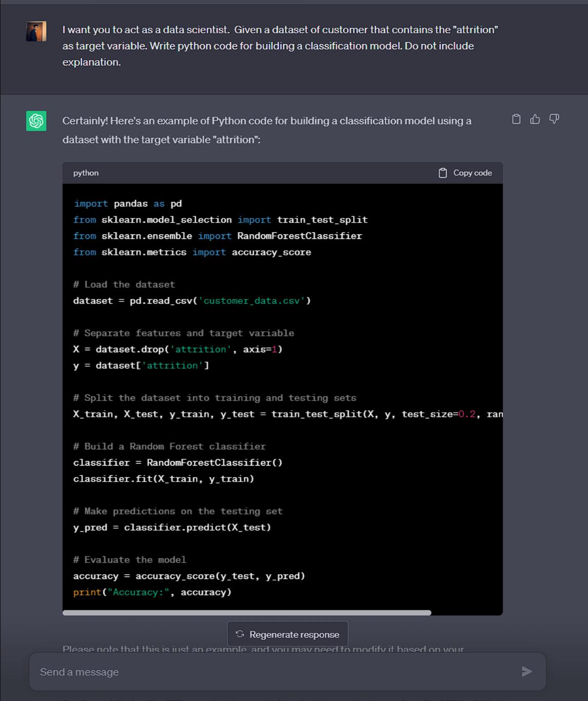Copy the whole response using the clipboard icon
Viewport: 588px width, 701px height.
tap(516, 119)
